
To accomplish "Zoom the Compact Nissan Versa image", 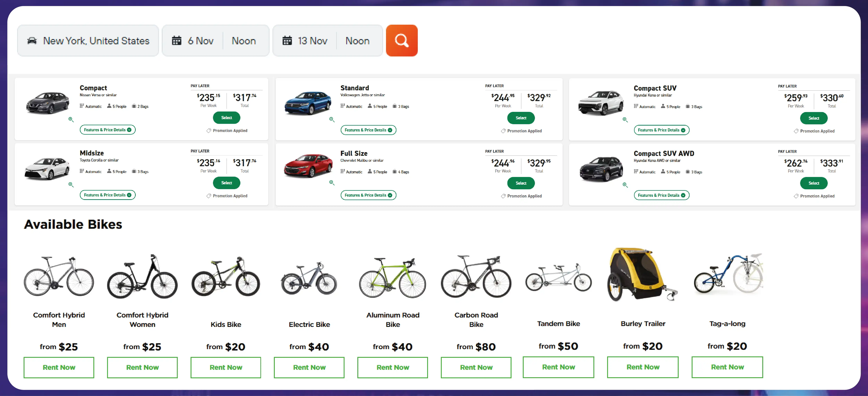I will point(71,119).
